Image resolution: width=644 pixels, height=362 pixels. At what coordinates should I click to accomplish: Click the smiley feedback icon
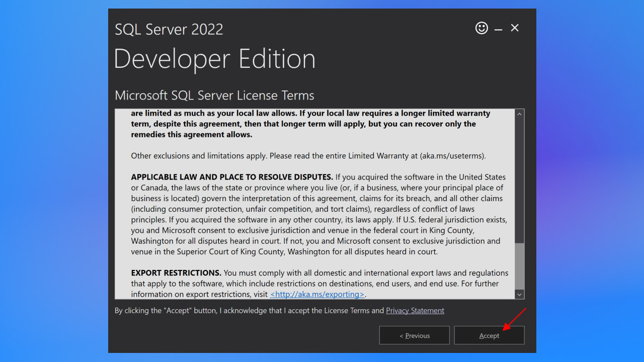click(x=481, y=28)
